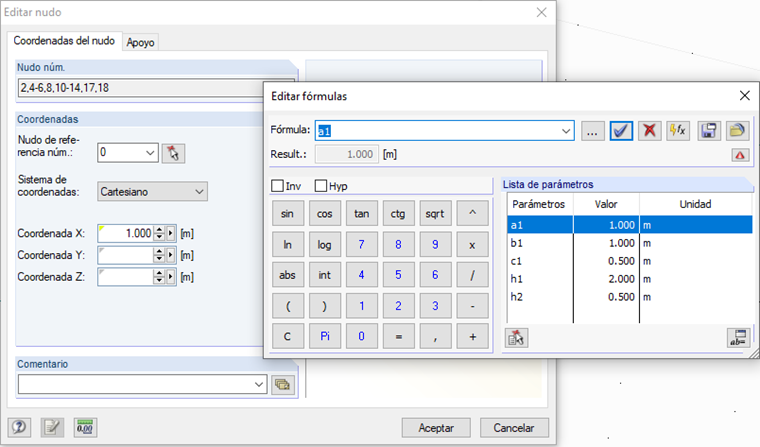Delete formula using the red X icon
The width and height of the screenshot is (760, 447).
pos(650,131)
